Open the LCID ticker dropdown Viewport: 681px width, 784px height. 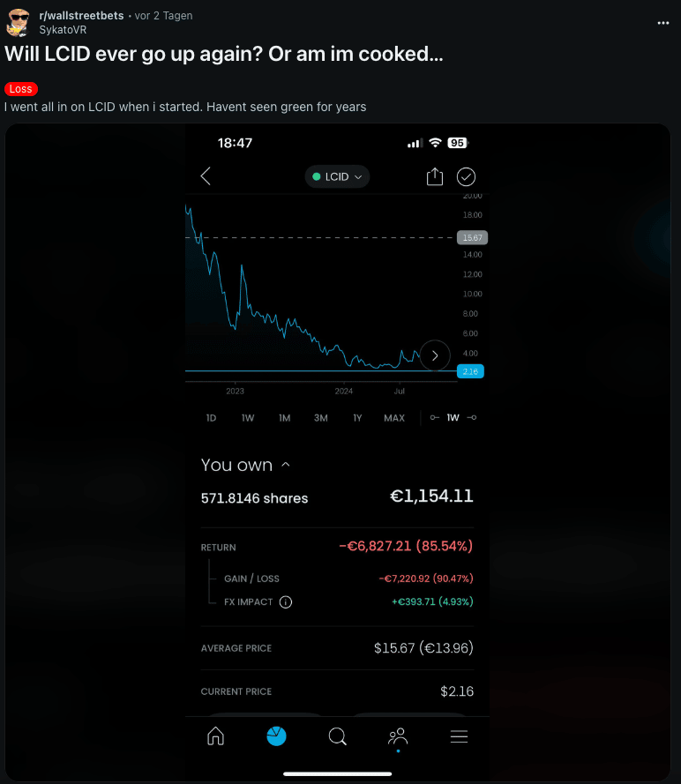(x=337, y=176)
